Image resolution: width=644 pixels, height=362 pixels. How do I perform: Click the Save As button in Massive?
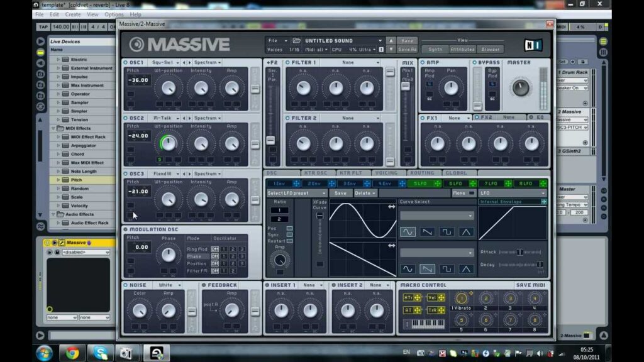[408, 48]
